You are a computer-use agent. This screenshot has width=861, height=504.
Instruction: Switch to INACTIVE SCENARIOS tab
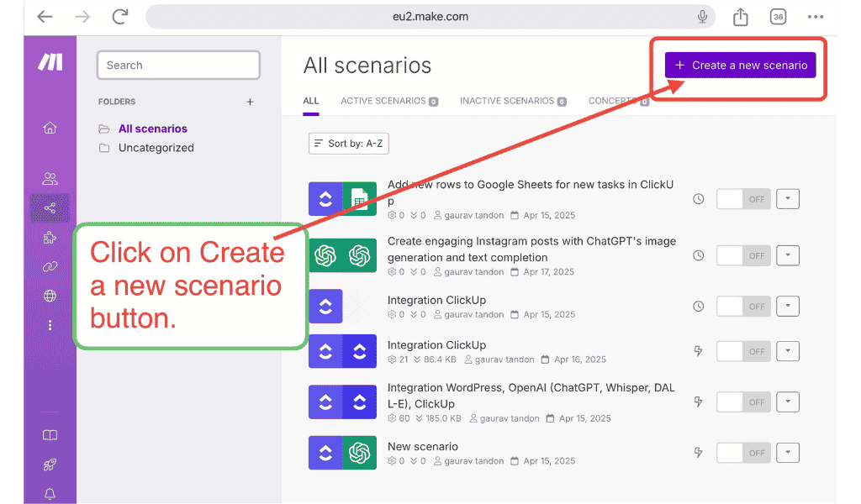(513, 101)
